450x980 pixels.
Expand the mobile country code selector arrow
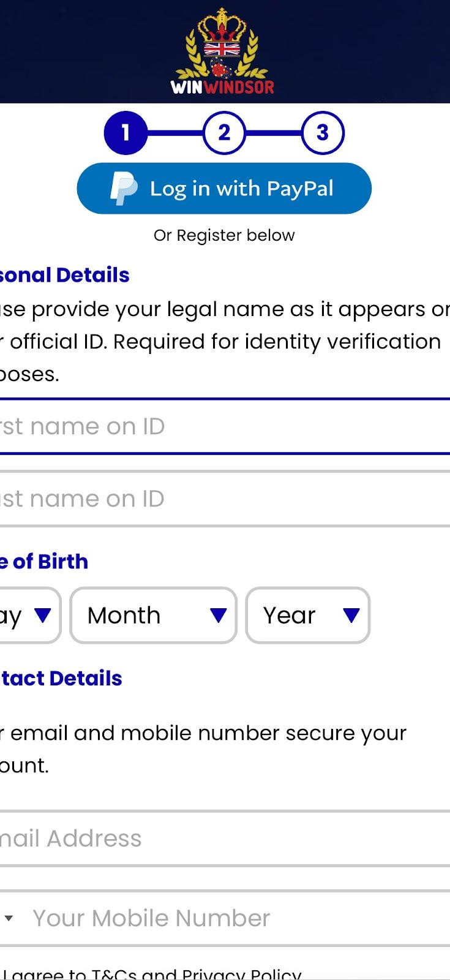(9, 918)
